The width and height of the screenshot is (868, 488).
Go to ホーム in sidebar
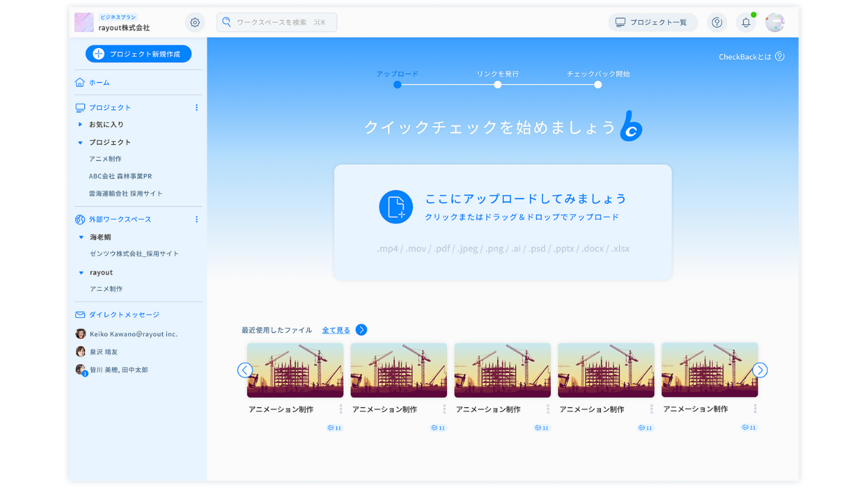click(99, 83)
